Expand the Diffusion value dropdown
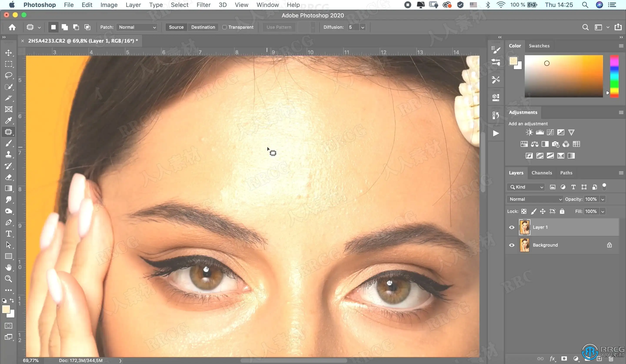This screenshot has height=364, width=626. click(x=363, y=27)
